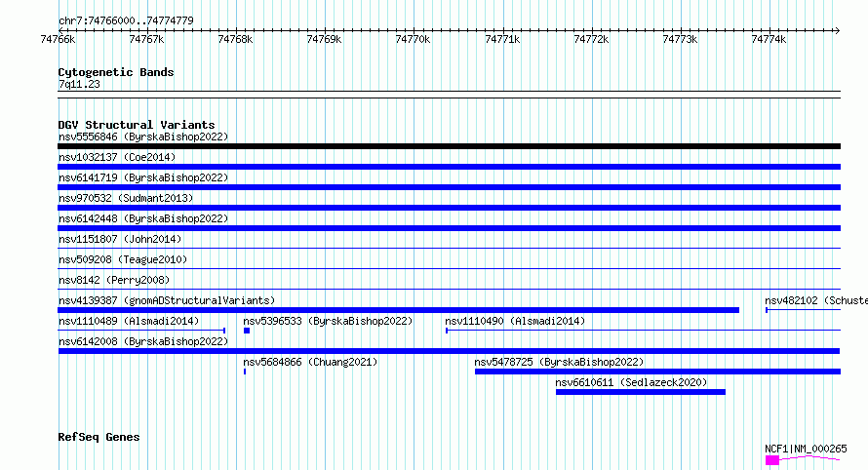Select nsv5396533 (ByrskaBishop2022) label
The width and height of the screenshot is (868, 470).
(328, 321)
